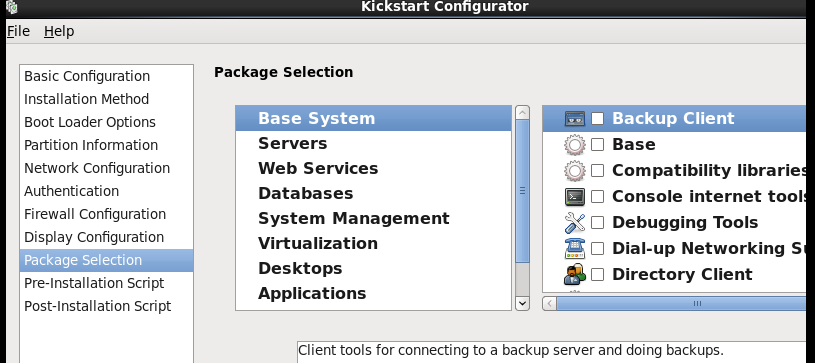815x363 pixels.
Task: Click the category list vertical scrollbar thumb
Action: [522, 191]
